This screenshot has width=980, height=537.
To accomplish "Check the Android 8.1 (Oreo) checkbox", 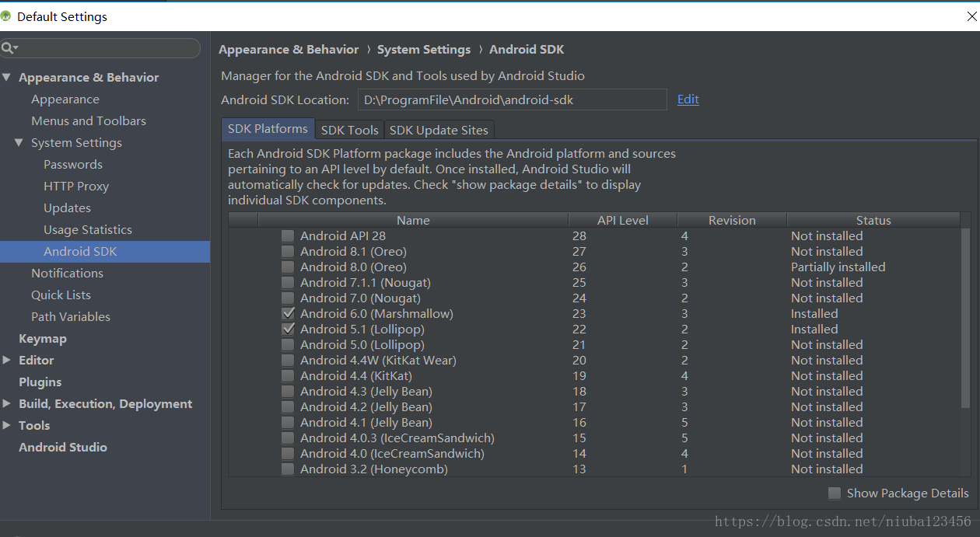I will (288, 251).
